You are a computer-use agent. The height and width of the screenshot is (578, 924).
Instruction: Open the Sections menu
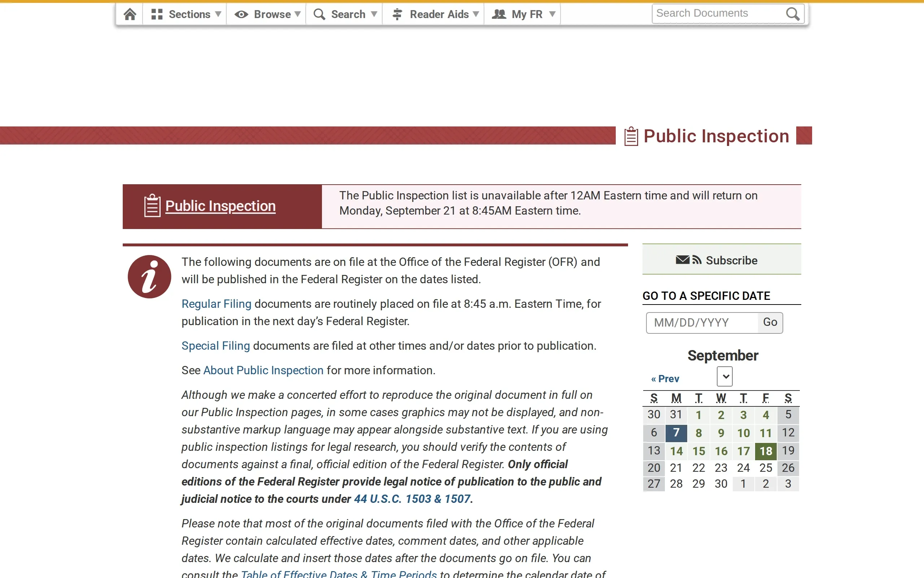tap(186, 14)
